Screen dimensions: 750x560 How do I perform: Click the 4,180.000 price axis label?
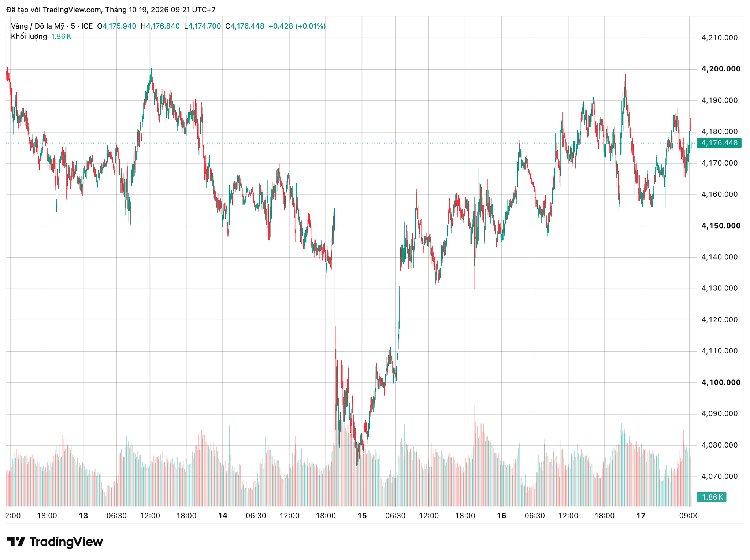[x=719, y=131]
